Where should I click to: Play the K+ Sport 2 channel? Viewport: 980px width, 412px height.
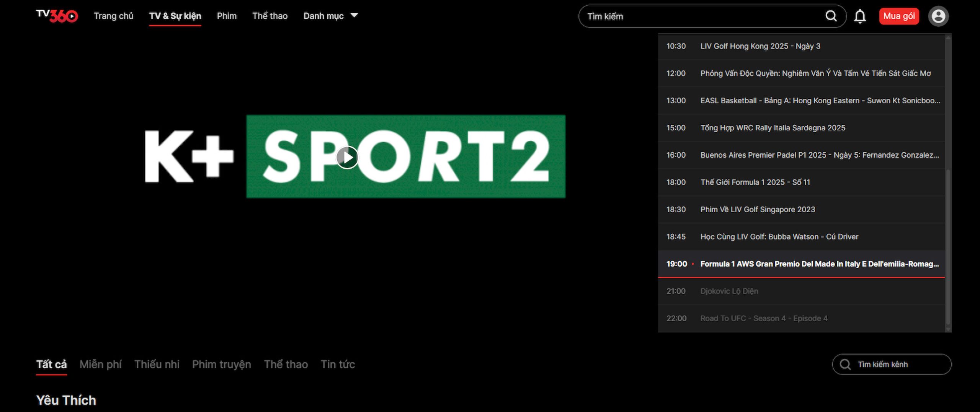tap(347, 157)
